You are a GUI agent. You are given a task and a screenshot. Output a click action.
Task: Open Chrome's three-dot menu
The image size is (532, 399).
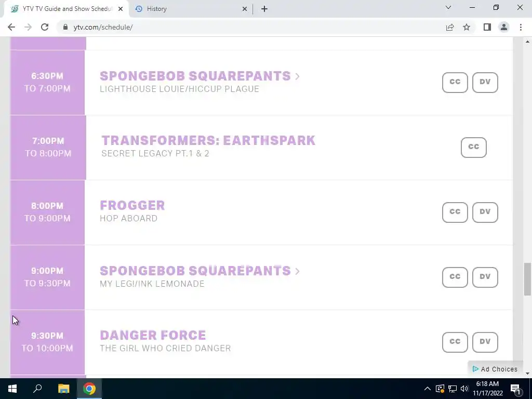[521, 27]
